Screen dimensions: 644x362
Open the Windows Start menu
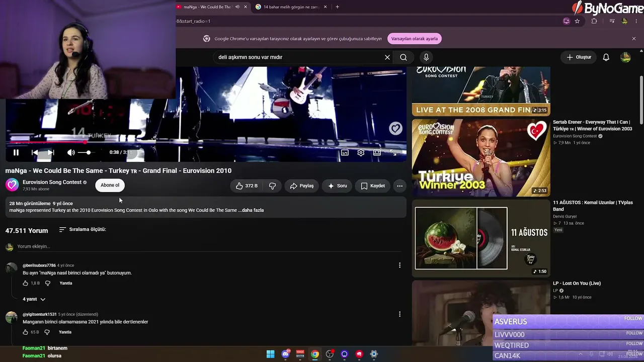(x=270, y=354)
